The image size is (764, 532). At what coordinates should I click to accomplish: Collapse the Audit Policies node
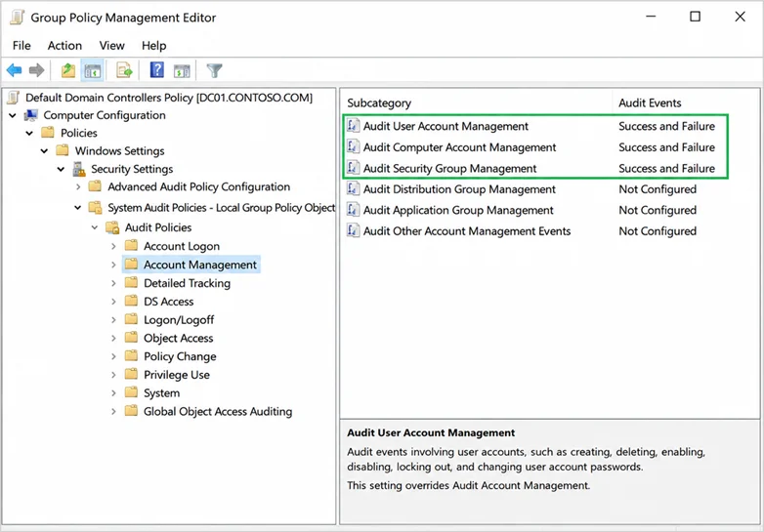(95, 227)
